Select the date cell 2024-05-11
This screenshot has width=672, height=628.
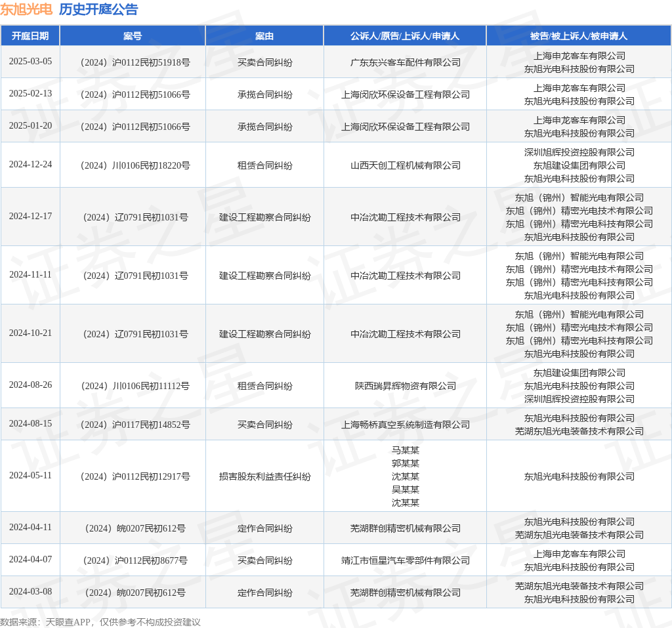(30, 475)
